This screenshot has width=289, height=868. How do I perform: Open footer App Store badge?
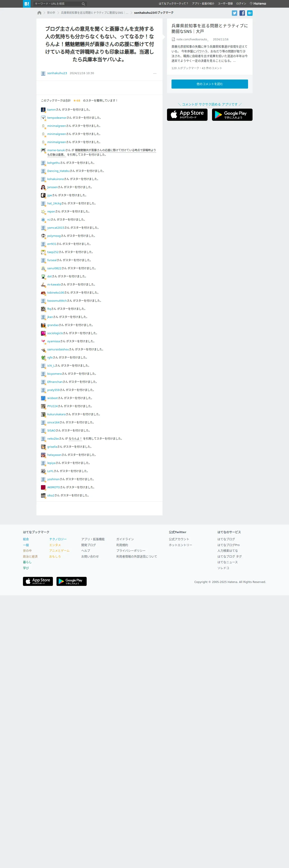pos(38,581)
